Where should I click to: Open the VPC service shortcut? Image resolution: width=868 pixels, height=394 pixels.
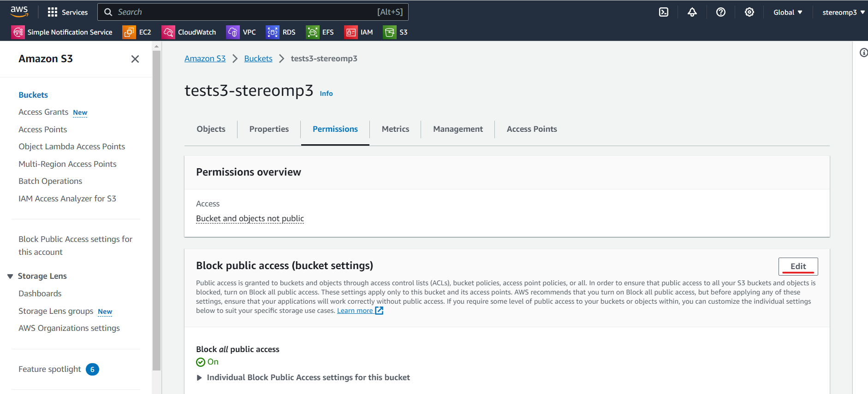[241, 32]
